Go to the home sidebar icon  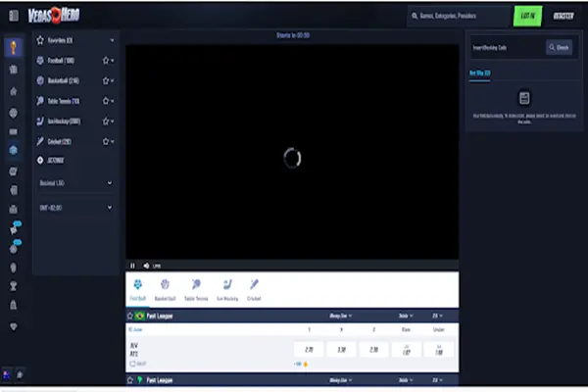[x=14, y=91]
